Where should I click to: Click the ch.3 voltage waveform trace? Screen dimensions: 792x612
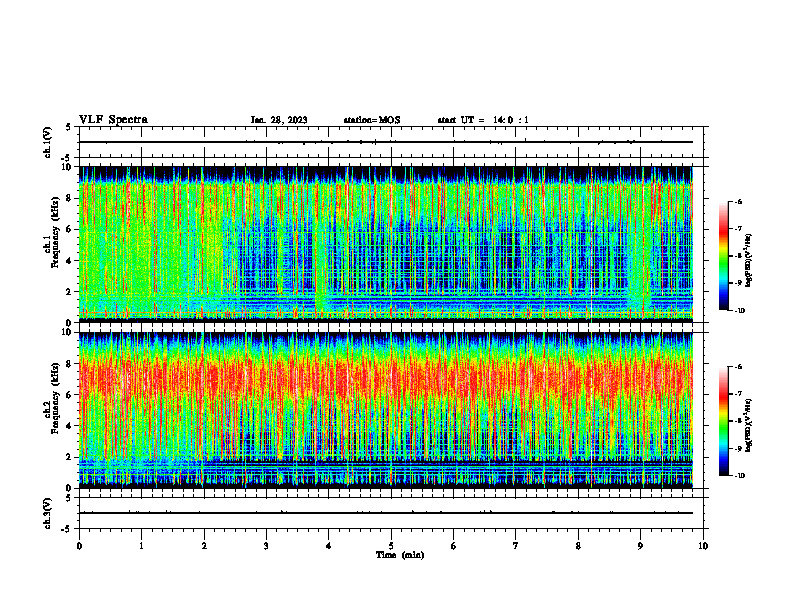point(386,513)
